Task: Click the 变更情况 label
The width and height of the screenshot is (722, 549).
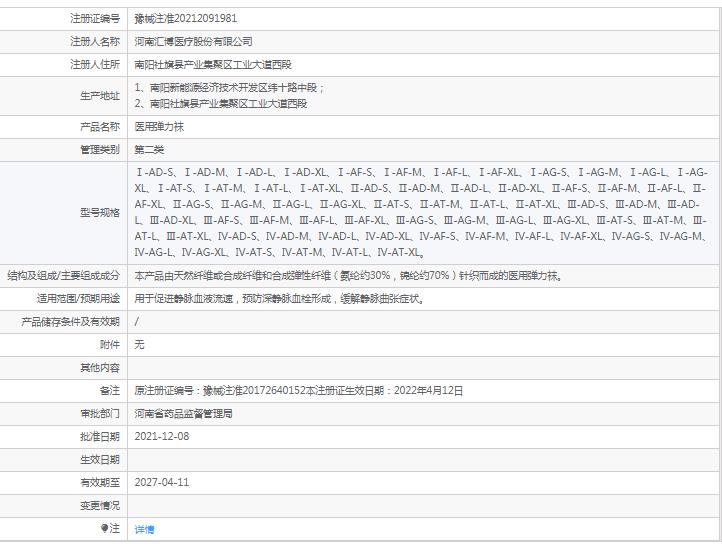Action: (100, 506)
